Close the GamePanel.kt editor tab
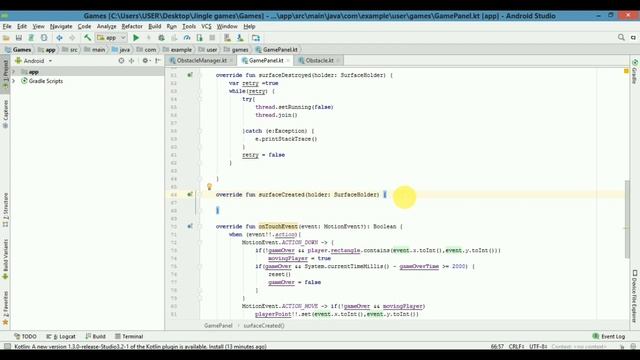This screenshot has height=360, width=640. [x=288, y=60]
